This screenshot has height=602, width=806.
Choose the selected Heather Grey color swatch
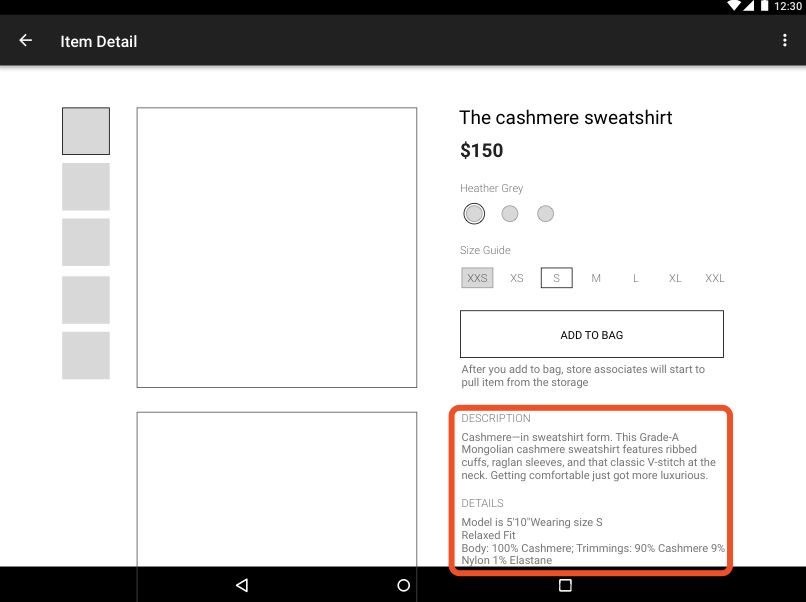[474, 213]
